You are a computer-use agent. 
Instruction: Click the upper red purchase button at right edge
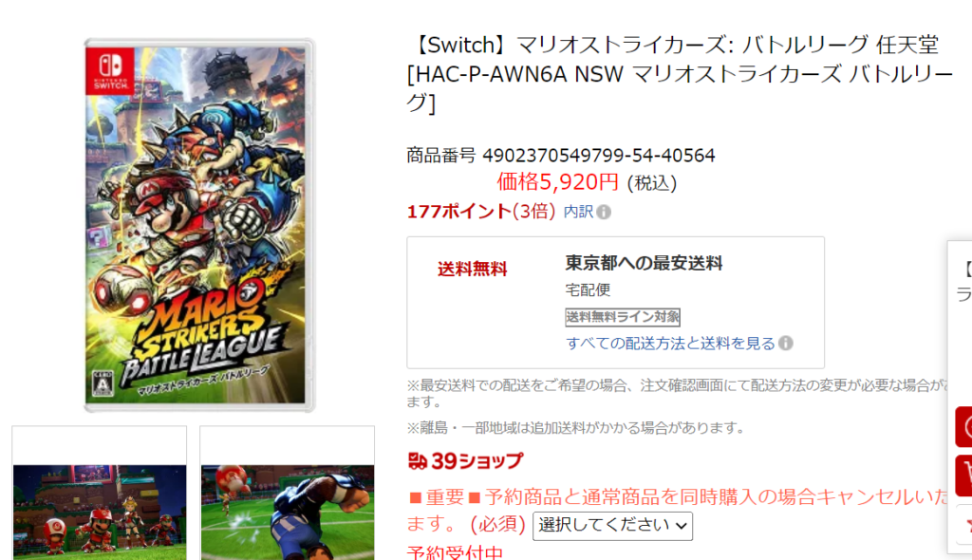point(964,427)
